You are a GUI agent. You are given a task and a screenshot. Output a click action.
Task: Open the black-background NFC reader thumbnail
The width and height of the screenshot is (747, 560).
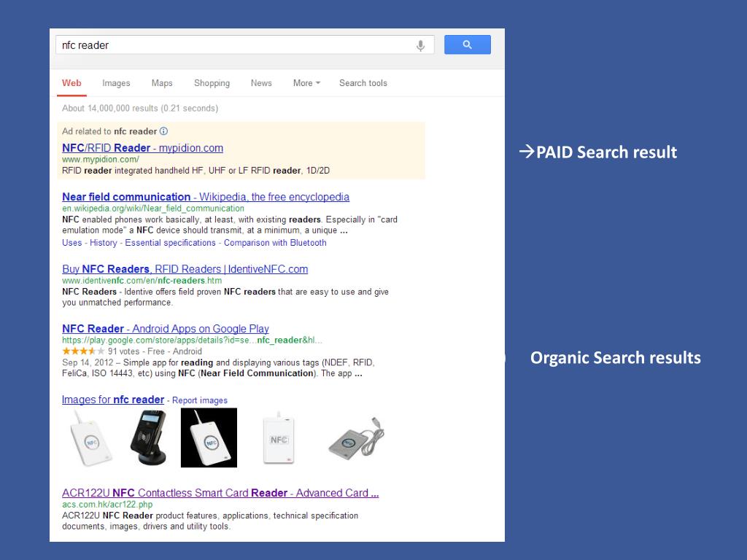pos(209,437)
